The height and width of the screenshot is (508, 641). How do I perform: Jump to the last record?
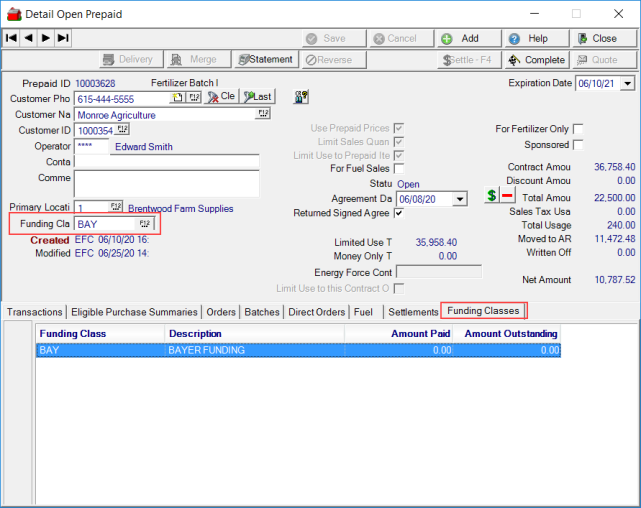(63, 38)
